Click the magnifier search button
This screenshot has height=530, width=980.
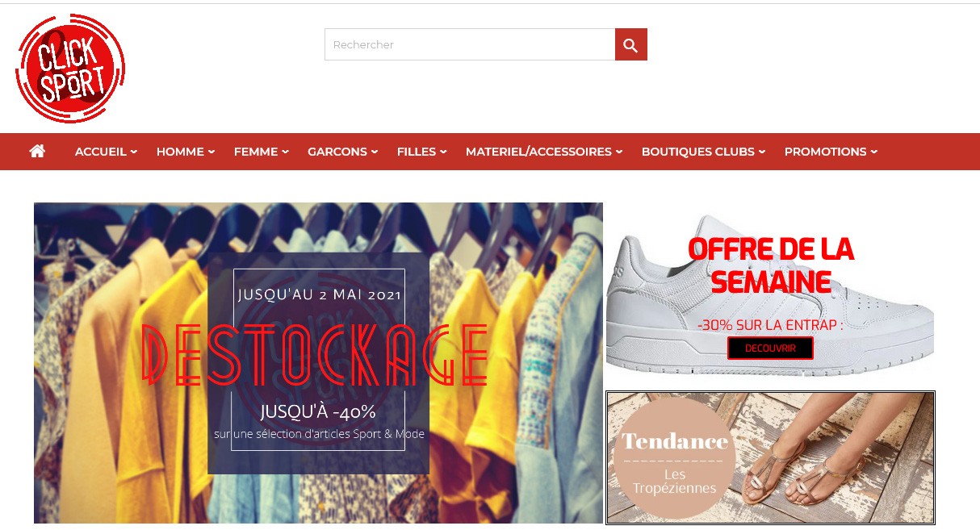click(x=630, y=44)
